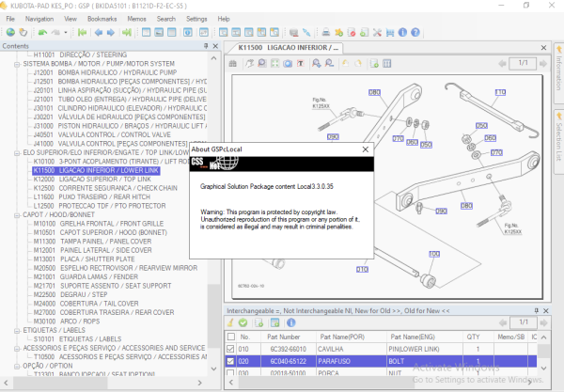Open the Information side tab

pyautogui.click(x=558, y=72)
